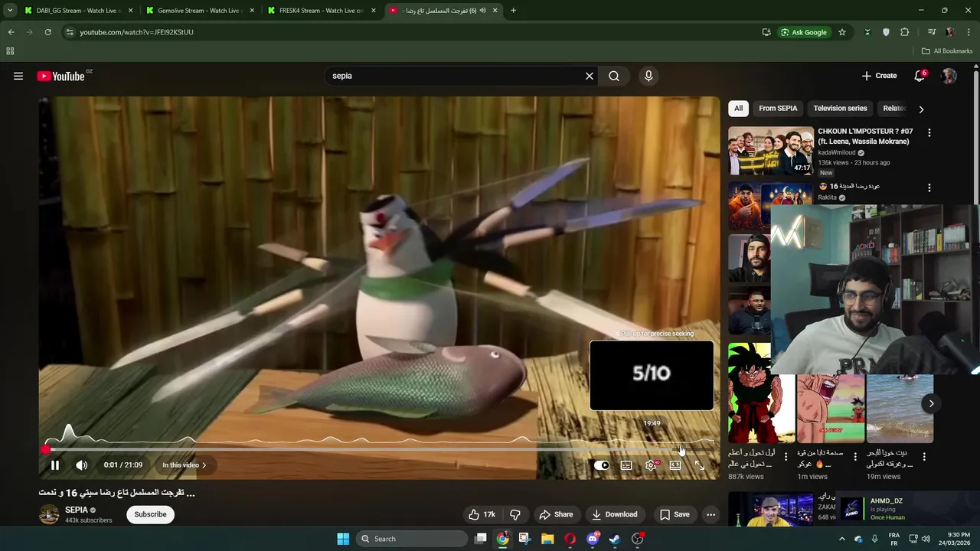Open the YouTube guide hamburger menu
Screen dimensions: 980x551
pos(18,76)
